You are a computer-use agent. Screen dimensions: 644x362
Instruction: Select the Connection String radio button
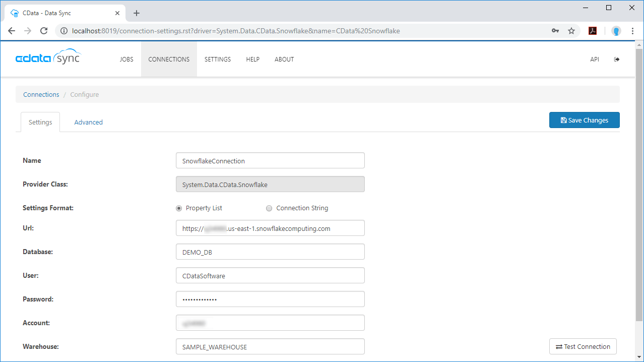click(269, 208)
